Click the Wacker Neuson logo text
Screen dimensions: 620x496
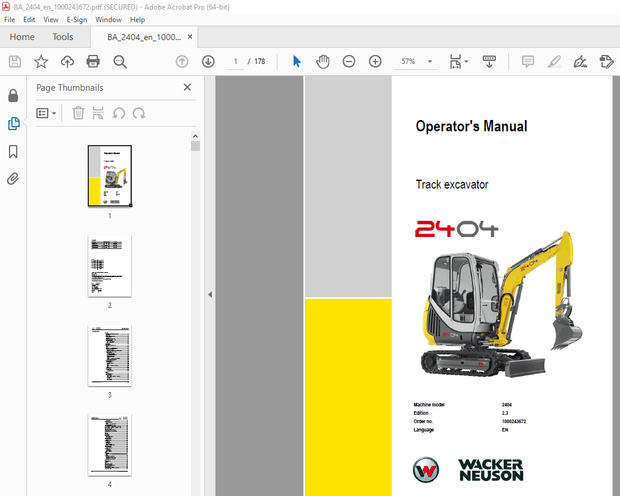pyautogui.click(x=491, y=470)
